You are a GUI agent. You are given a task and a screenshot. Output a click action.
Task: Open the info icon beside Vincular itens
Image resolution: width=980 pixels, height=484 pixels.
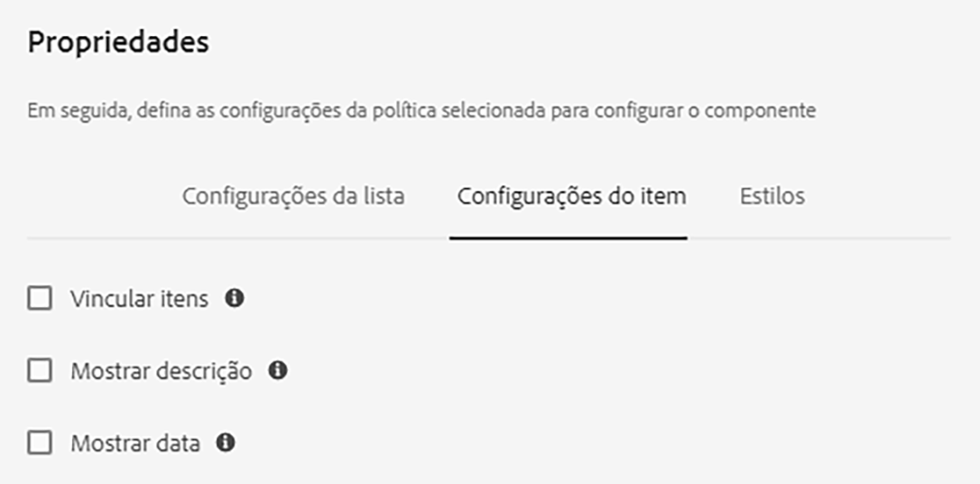(x=235, y=298)
